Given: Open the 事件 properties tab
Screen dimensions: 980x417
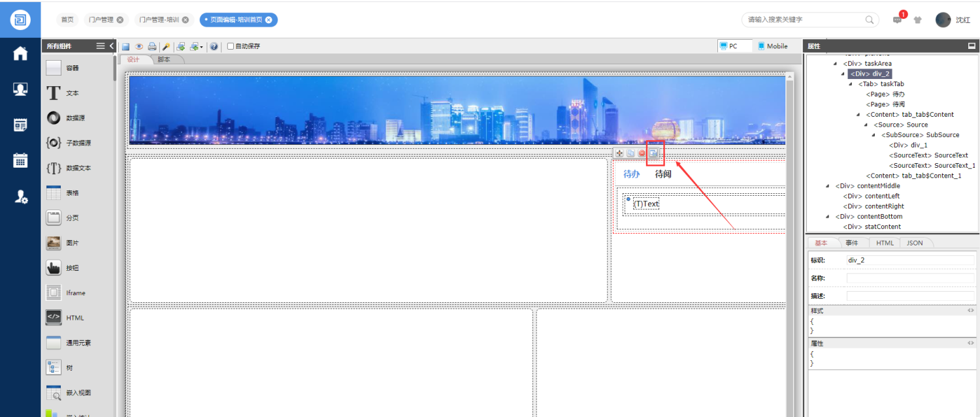Looking at the screenshot, I should pyautogui.click(x=852, y=243).
